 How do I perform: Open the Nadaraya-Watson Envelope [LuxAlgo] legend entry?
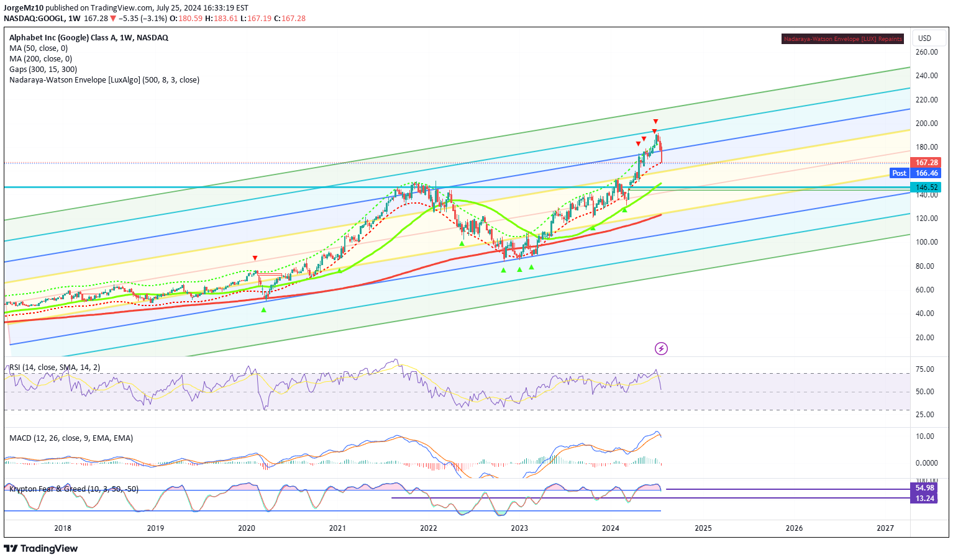click(x=104, y=80)
